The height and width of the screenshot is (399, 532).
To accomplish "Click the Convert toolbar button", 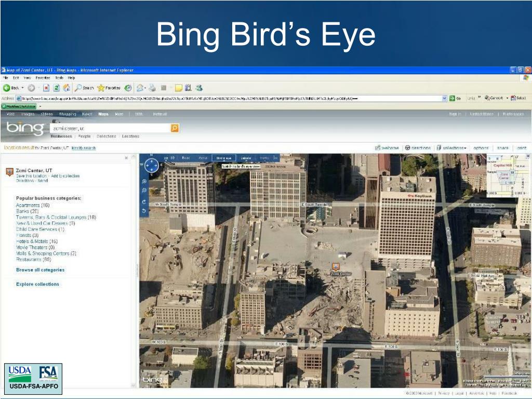I will click(494, 98).
